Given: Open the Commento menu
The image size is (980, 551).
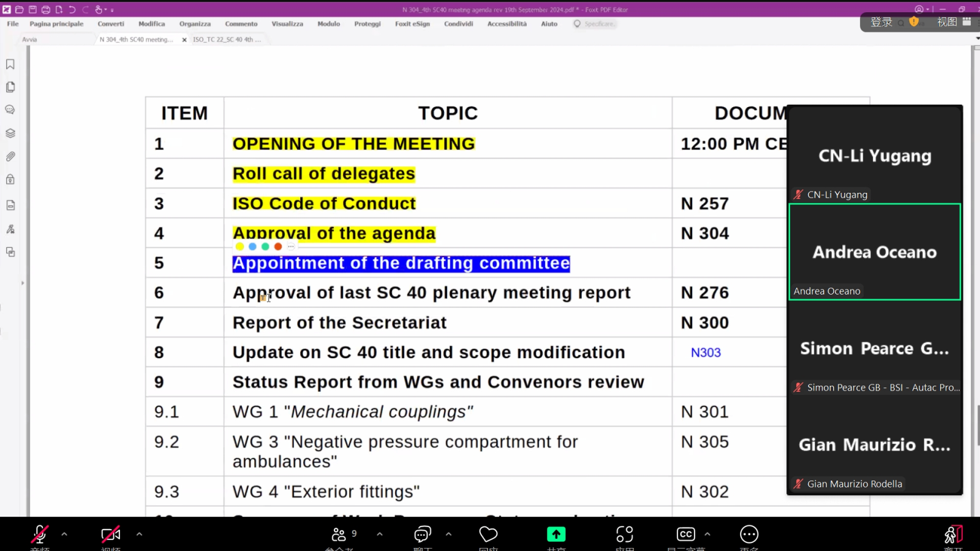Looking at the screenshot, I should pyautogui.click(x=241, y=24).
